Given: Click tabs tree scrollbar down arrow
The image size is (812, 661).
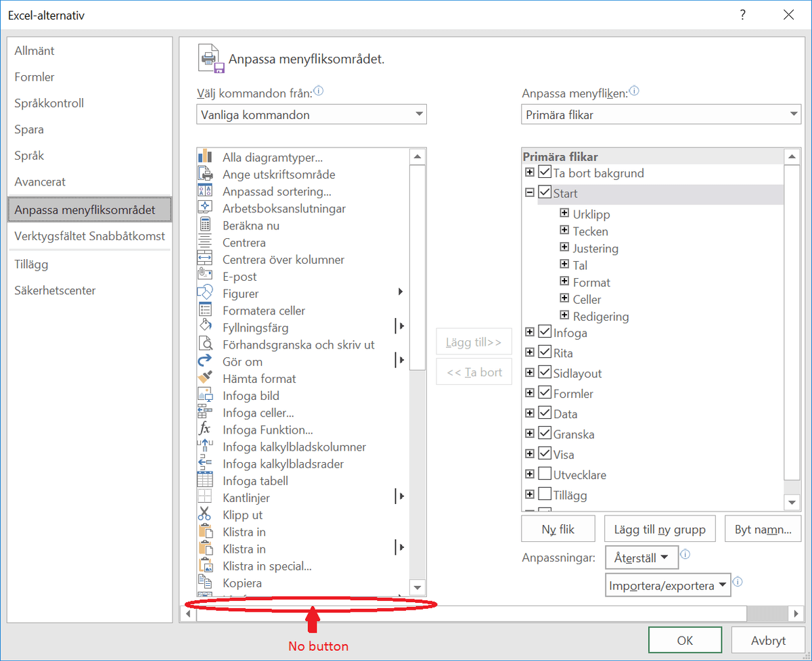Looking at the screenshot, I should pyautogui.click(x=792, y=502).
